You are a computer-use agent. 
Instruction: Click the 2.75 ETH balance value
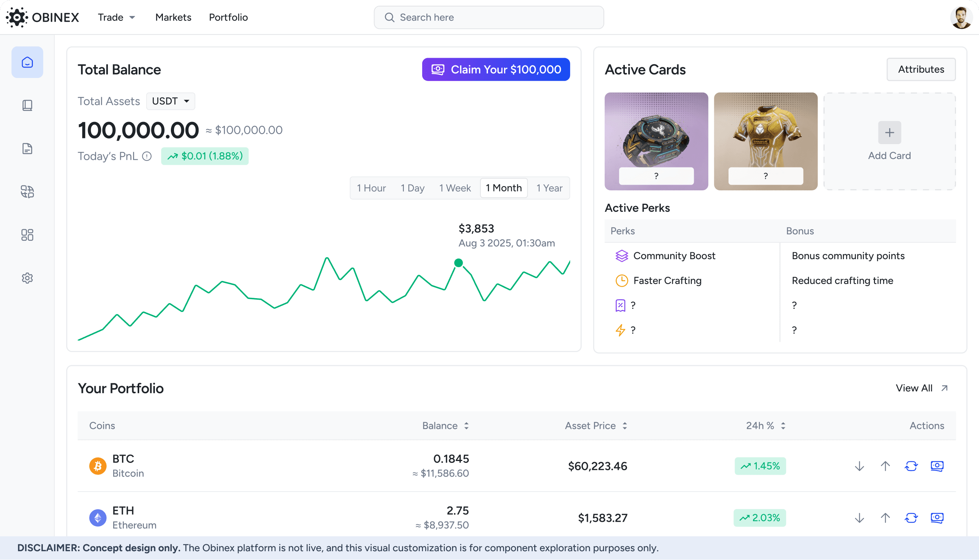point(457,511)
